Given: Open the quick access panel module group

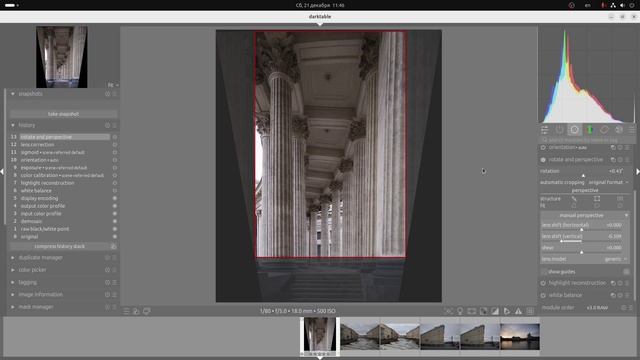Looking at the screenshot, I should (544, 130).
